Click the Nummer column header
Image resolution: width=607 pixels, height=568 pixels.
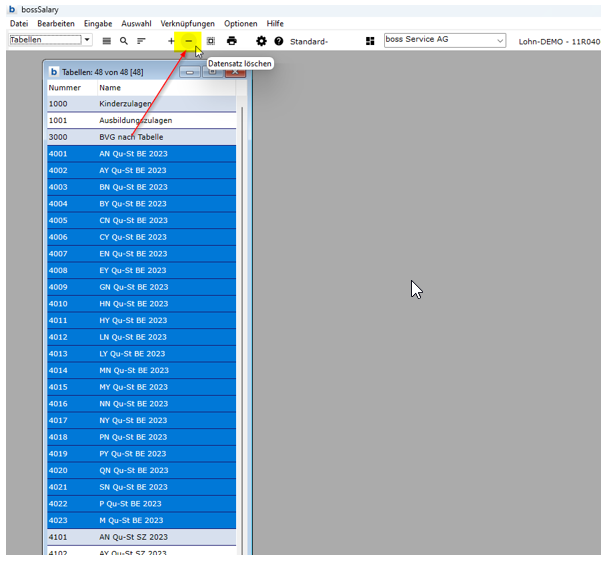(65, 88)
